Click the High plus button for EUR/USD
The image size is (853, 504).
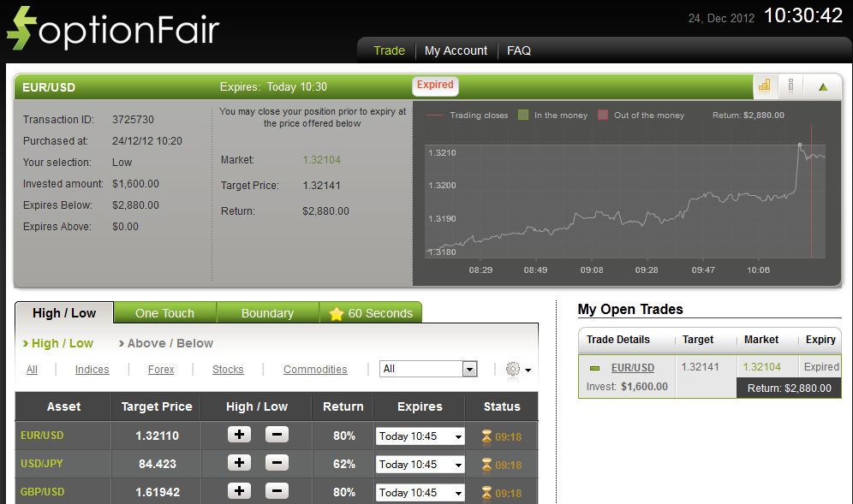click(x=239, y=435)
